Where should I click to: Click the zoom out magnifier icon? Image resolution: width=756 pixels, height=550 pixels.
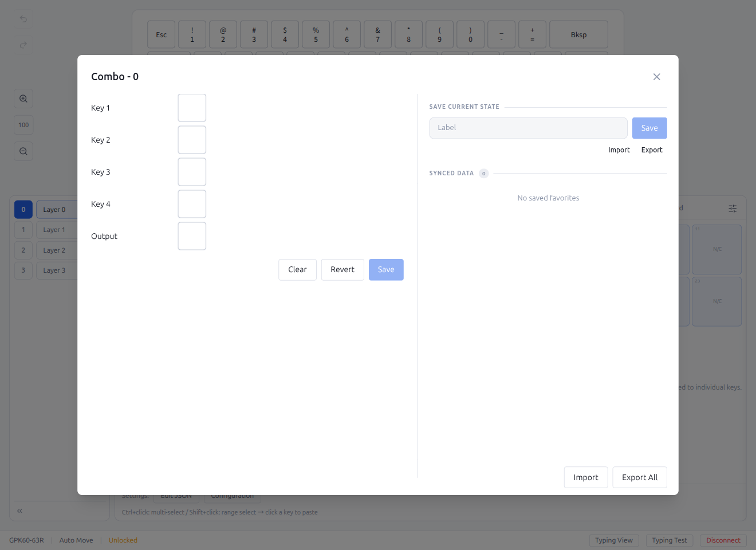[23, 151]
